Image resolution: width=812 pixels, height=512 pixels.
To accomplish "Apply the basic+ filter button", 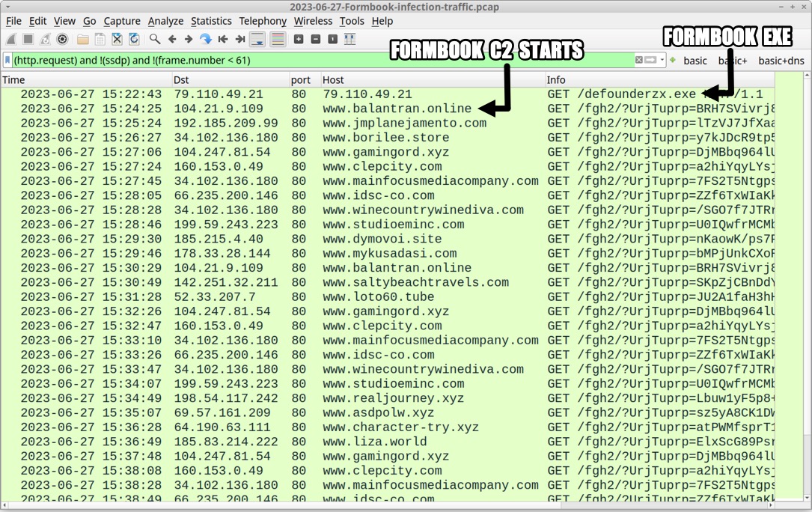I will tap(733, 61).
